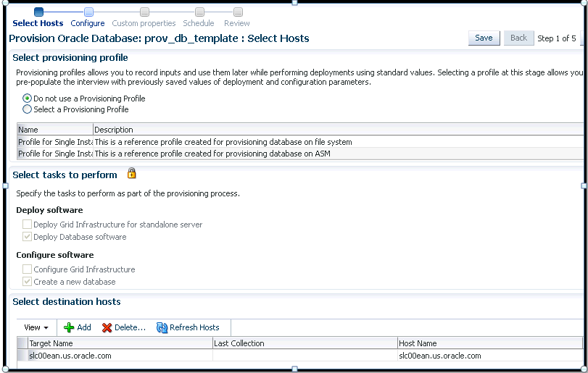The image size is (588, 373).
Task: Select Target Name slc00ean.us.oracle.com cell
Action: click(120, 356)
